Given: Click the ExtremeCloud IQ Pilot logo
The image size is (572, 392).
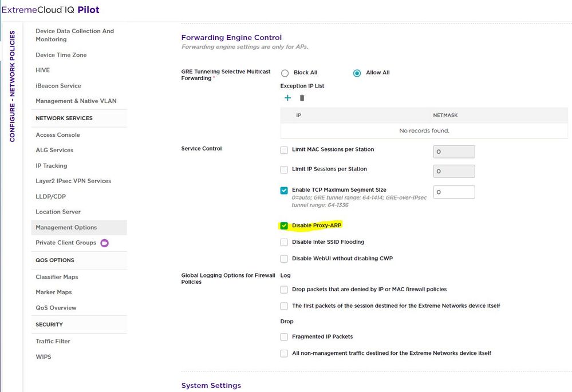Looking at the screenshot, I should [x=50, y=10].
